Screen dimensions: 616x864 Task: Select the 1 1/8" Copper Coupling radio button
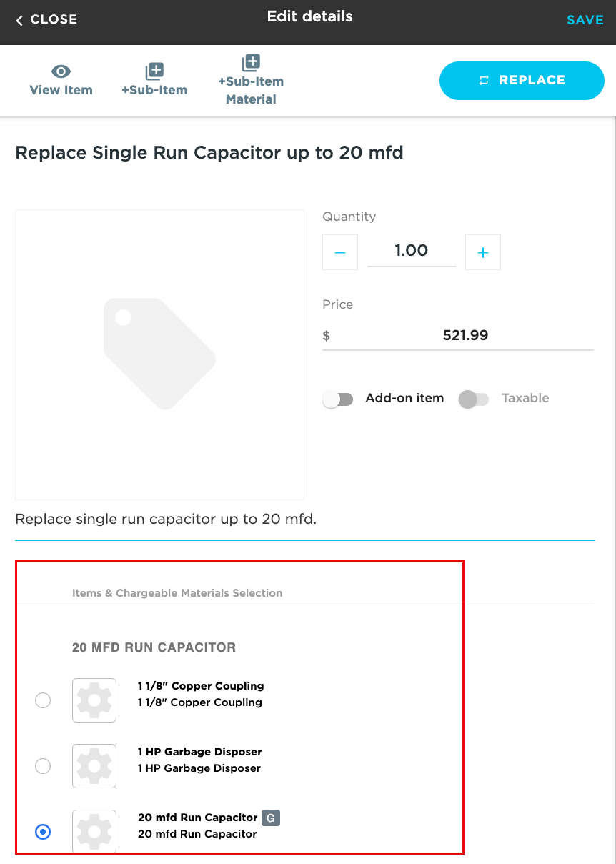43,700
